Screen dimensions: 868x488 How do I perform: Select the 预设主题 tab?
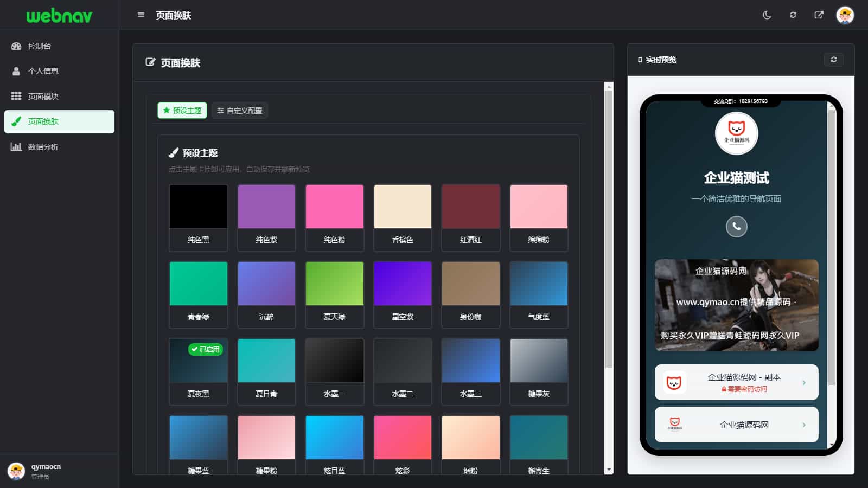[x=182, y=111]
